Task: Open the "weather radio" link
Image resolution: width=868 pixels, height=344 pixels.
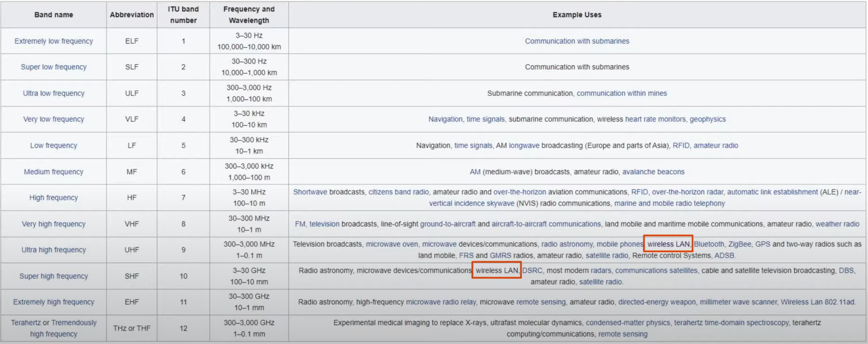Action: tap(837, 224)
